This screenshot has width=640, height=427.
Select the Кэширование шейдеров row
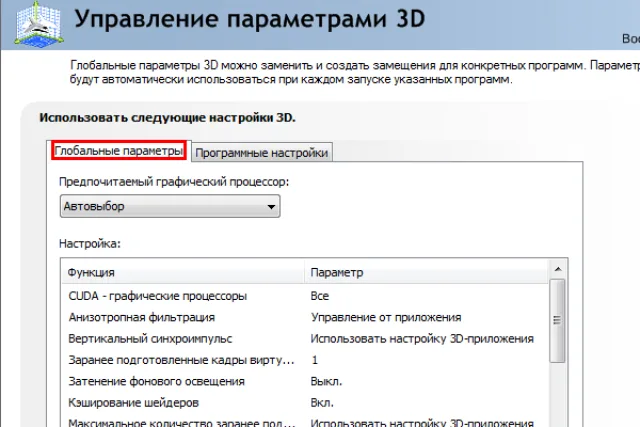305,403
